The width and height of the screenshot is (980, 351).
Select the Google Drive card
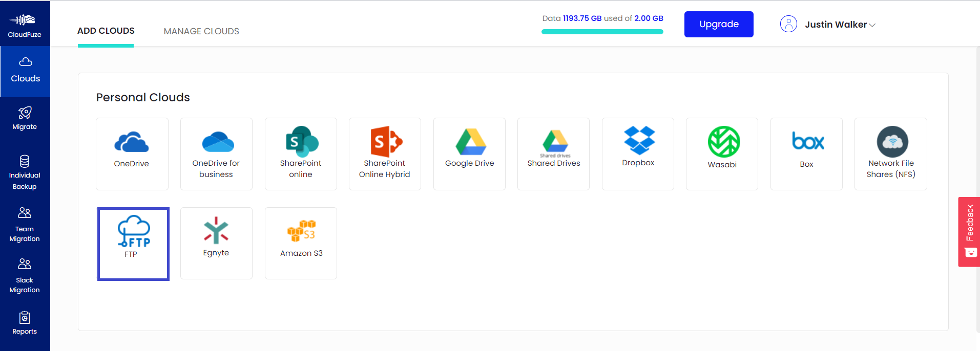click(469, 154)
